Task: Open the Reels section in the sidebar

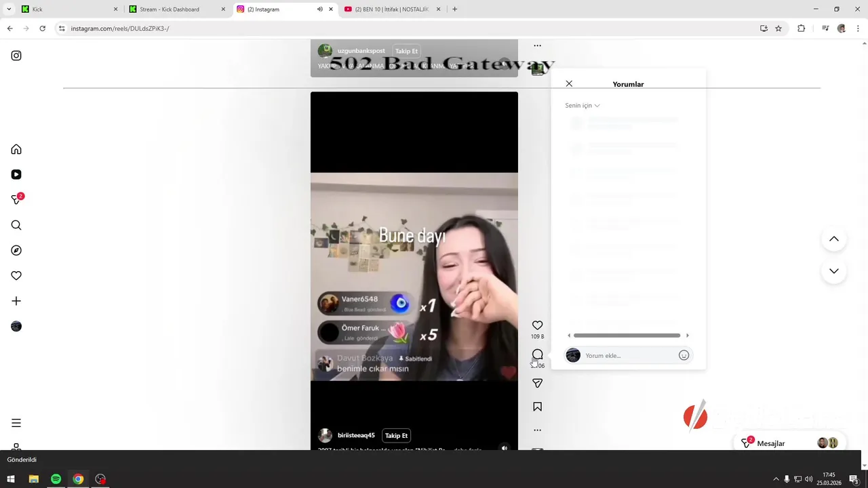Action: pos(16,174)
